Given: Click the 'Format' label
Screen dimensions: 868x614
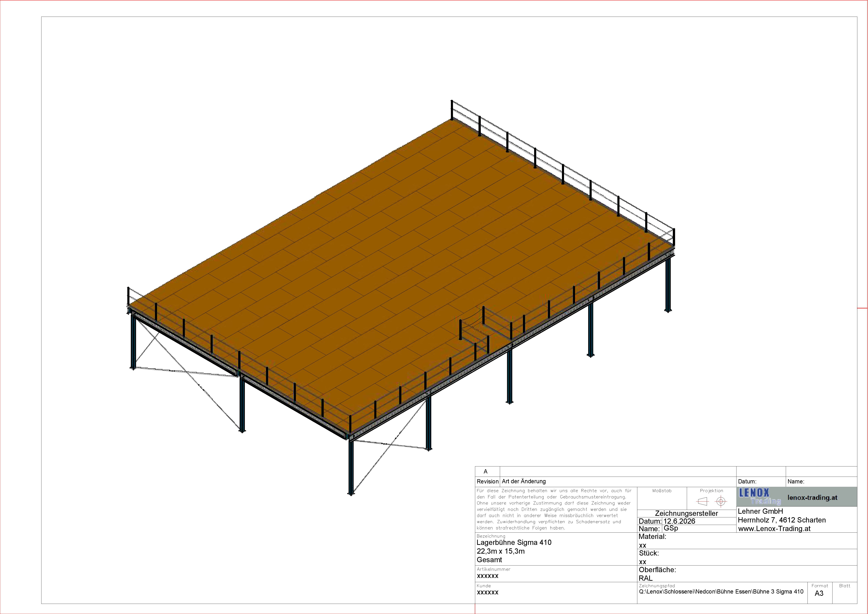Looking at the screenshot, I should coord(820,586).
